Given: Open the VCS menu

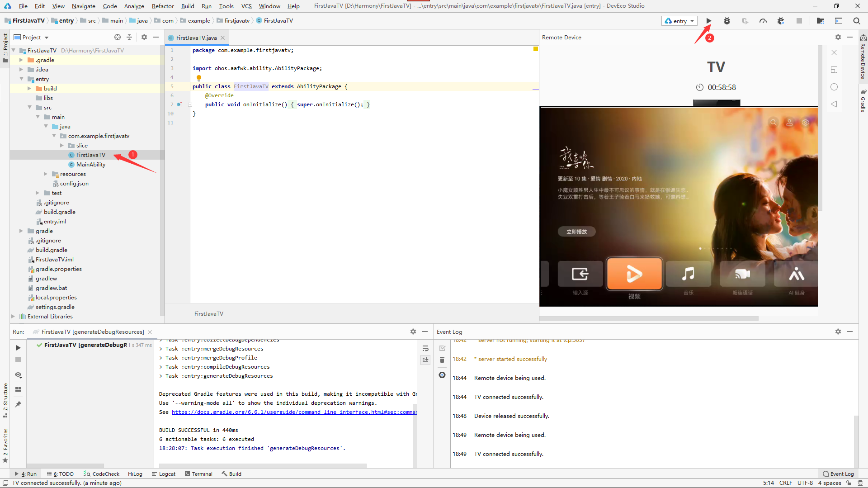Looking at the screenshot, I should pyautogui.click(x=246, y=6).
